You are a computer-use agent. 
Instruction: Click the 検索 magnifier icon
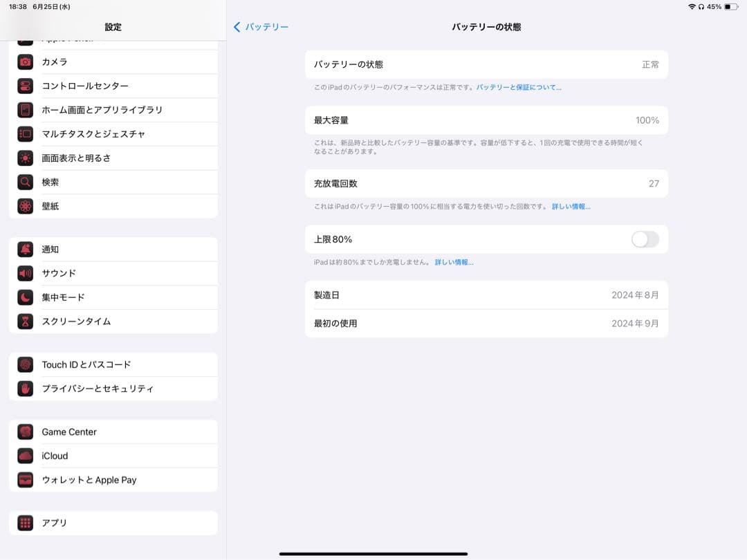[x=26, y=182]
